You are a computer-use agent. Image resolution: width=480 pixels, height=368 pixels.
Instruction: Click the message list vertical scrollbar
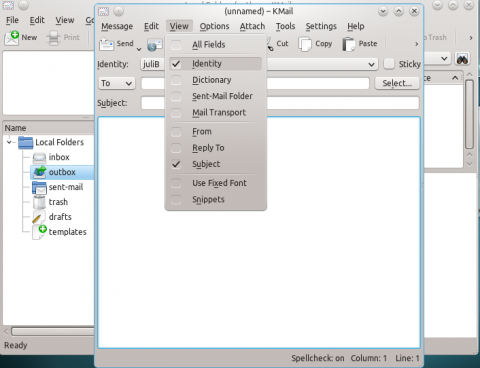(x=469, y=114)
